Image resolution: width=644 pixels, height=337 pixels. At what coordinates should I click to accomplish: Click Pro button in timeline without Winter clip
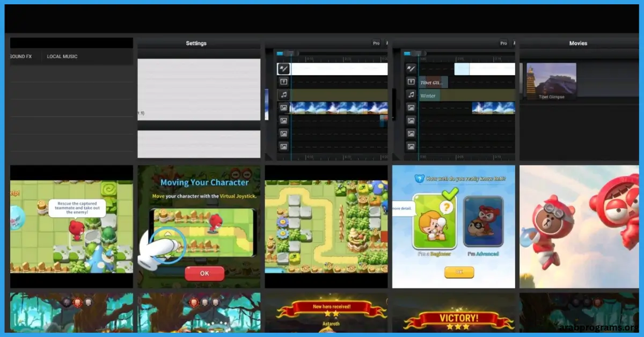pyautogui.click(x=376, y=43)
